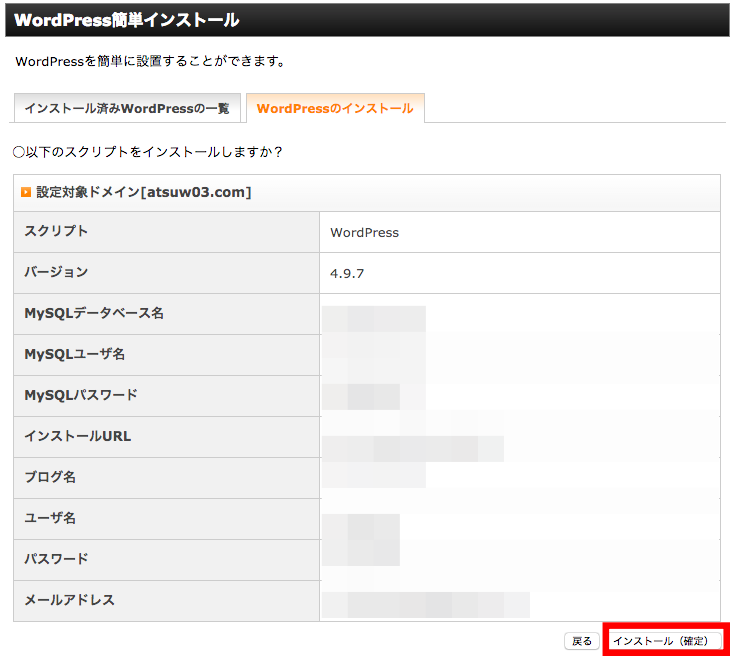Select the 設定対象ドメイン[atsuw03.com] heading text
This screenshot has width=745, height=656.
coord(143,192)
